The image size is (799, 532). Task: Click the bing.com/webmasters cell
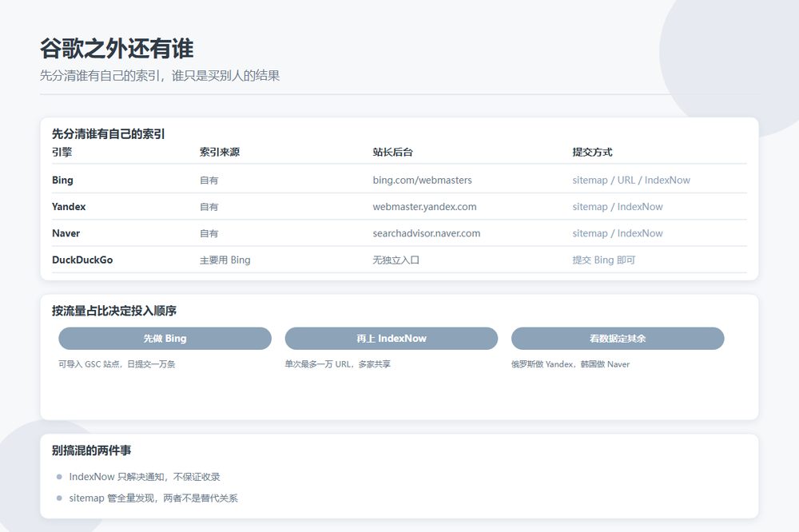coord(423,180)
